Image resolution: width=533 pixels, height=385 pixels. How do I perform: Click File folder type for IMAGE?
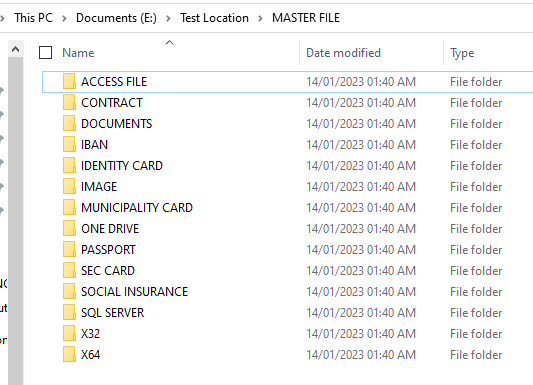[476, 187]
